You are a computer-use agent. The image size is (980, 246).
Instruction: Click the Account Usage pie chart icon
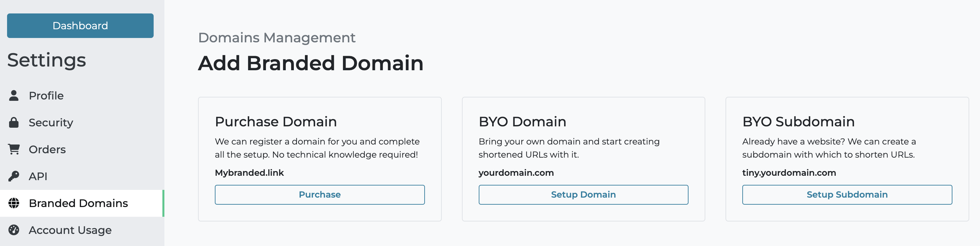click(x=14, y=230)
